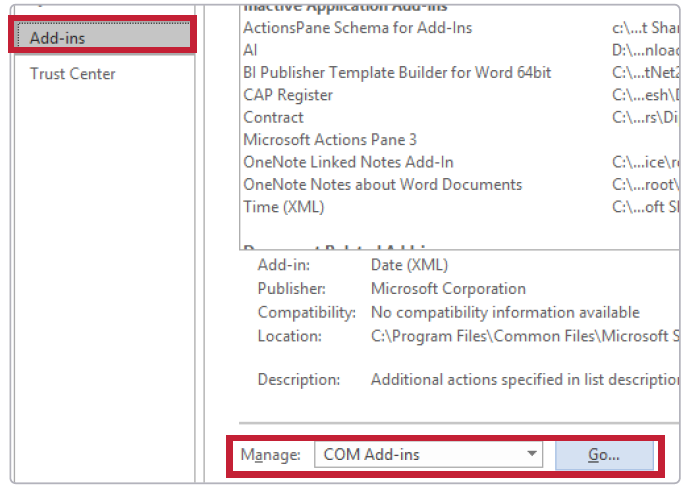Click location path of CAP Register row
Image resolution: width=686 pixels, height=487 pixels.
click(x=646, y=95)
